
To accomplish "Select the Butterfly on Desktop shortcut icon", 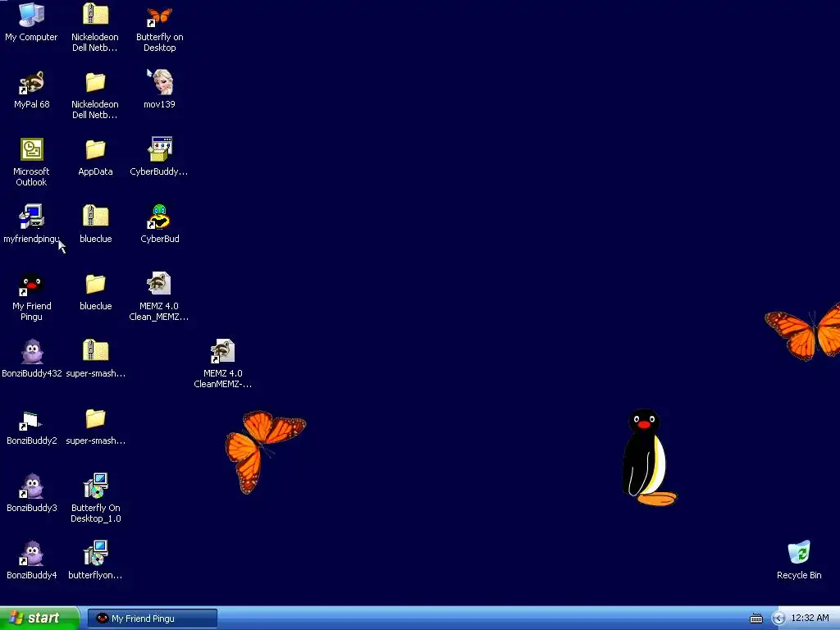I will [x=160, y=16].
